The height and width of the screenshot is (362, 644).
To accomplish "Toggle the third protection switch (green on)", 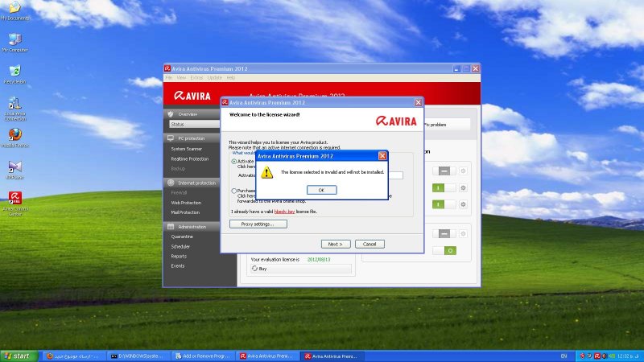I will pos(444,204).
